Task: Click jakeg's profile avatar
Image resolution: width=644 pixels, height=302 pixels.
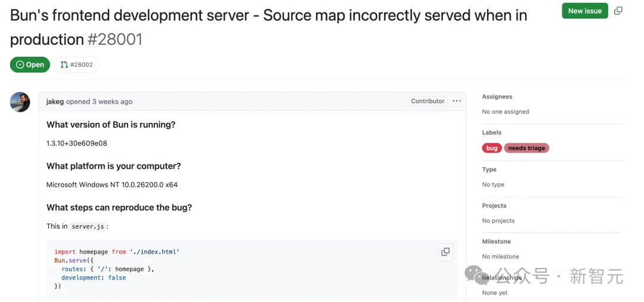Action: [20, 102]
